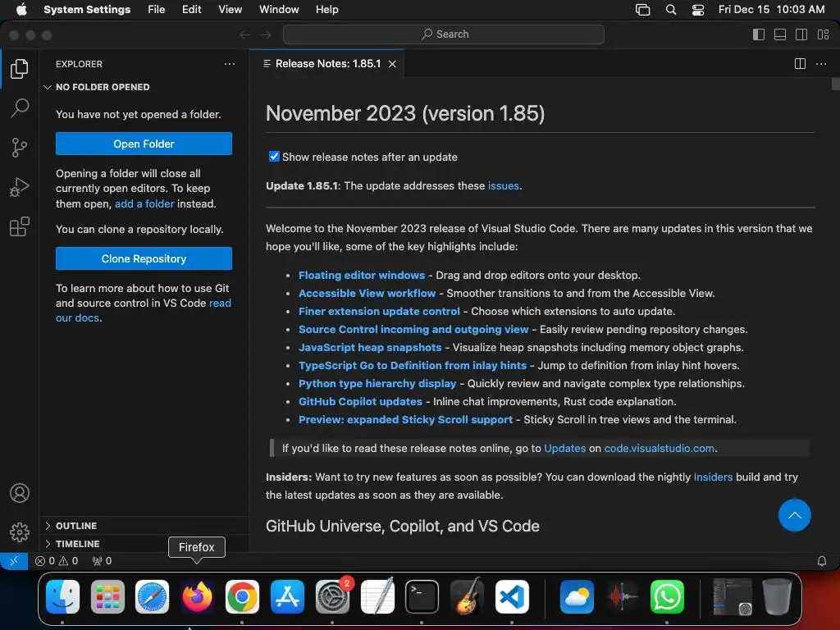Open the Window menu
The image size is (840, 630).
(x=279, y=10)
